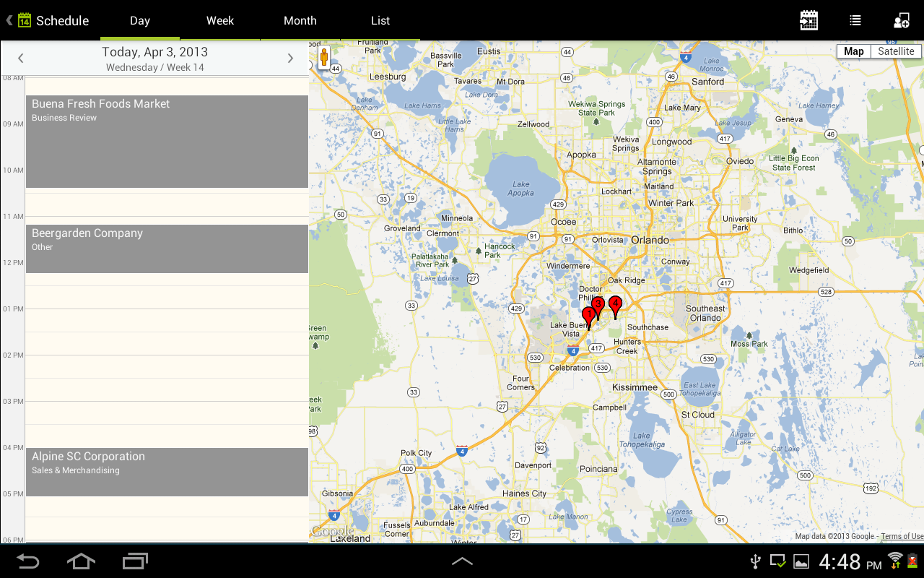The width and height of the screenshot is (924, 578).
Task: Tap the screen mirroring check icon
Action: point(778,561)
